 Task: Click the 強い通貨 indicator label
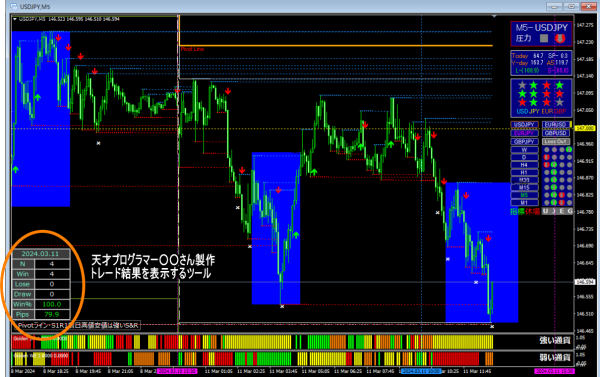[555, 340]
